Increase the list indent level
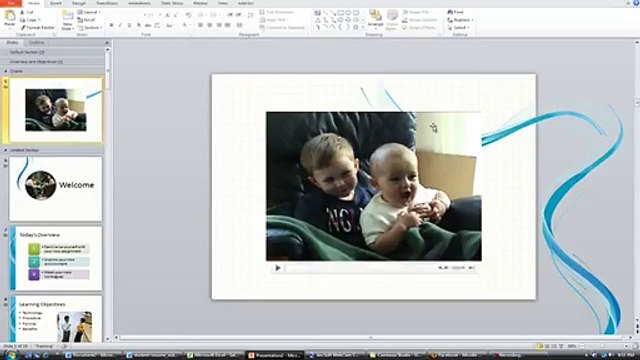This screenshot has height=360, width=640. (238, 15)
